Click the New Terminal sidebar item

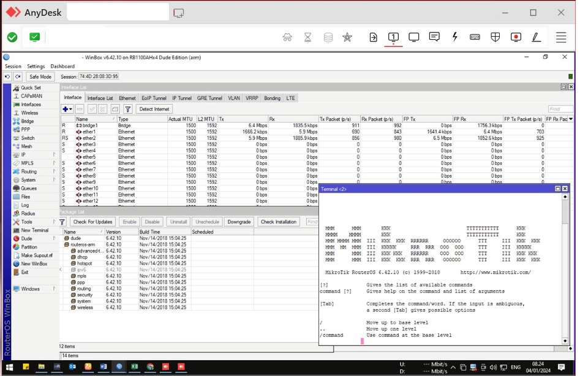click(34, 230)
